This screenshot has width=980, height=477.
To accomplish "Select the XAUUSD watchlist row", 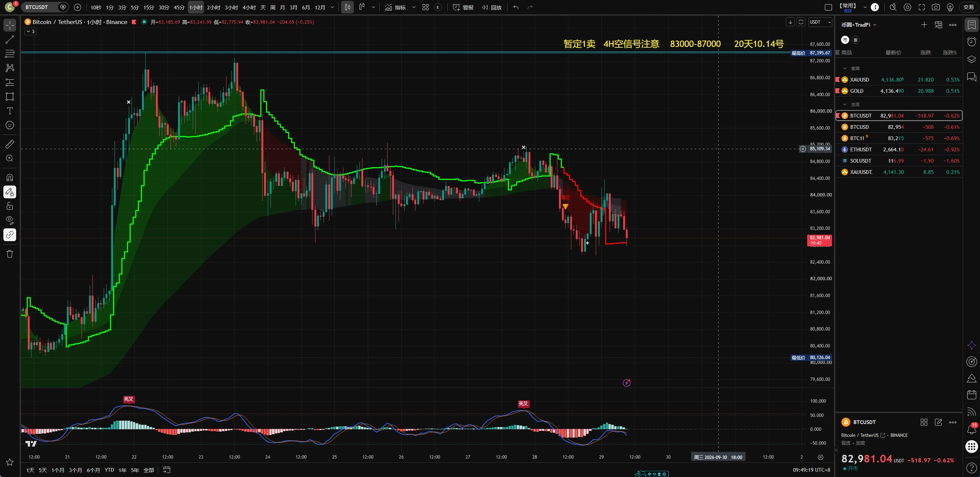I will pos(898,80).
